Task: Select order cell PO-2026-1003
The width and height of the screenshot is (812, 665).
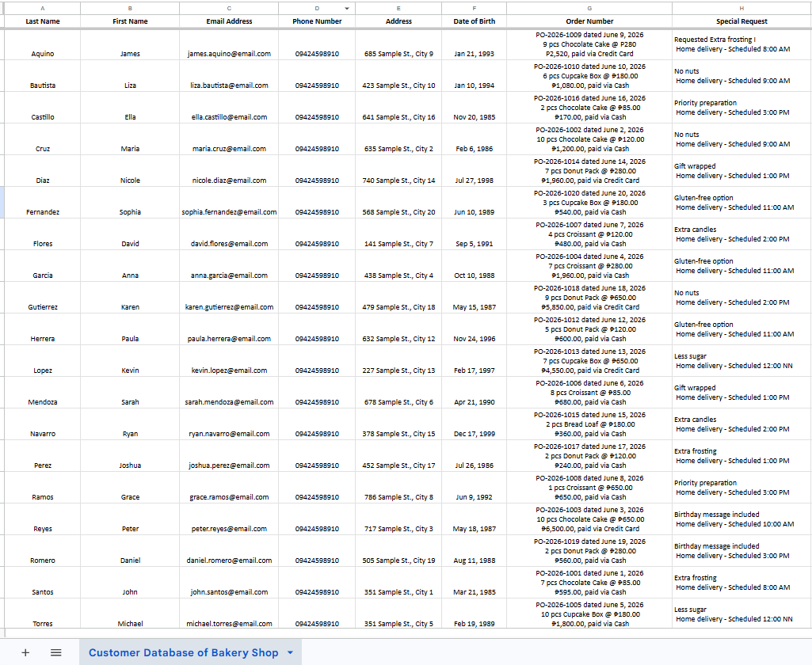Action: tap(589, 519)
